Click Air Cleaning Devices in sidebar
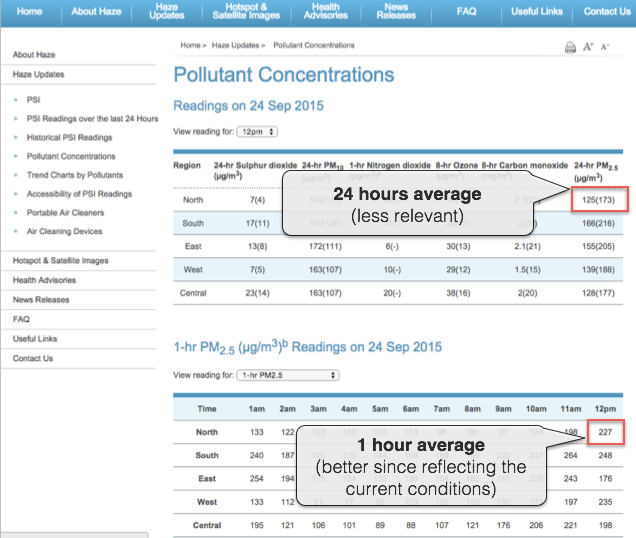This screenshot has height=538, width=636. [x=64, y=231]
